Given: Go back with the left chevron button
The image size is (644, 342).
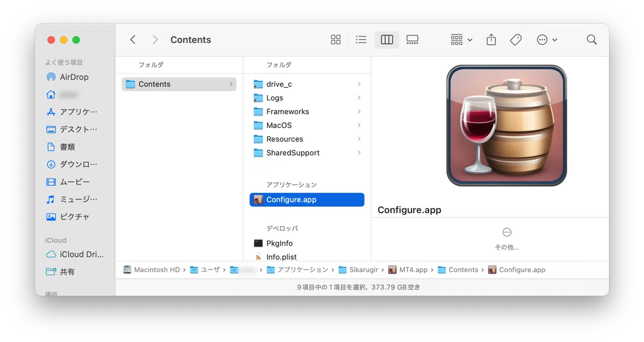Looking at the screenshot, I should tap(133, 40).
